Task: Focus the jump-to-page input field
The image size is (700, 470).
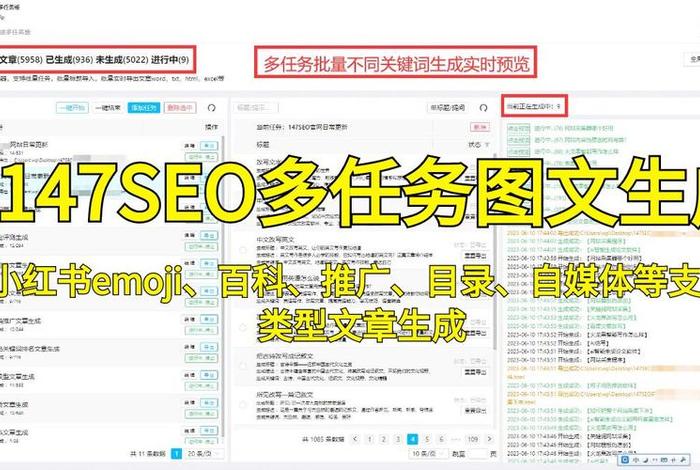Action: pyautogui.click(x=476, y=453)
